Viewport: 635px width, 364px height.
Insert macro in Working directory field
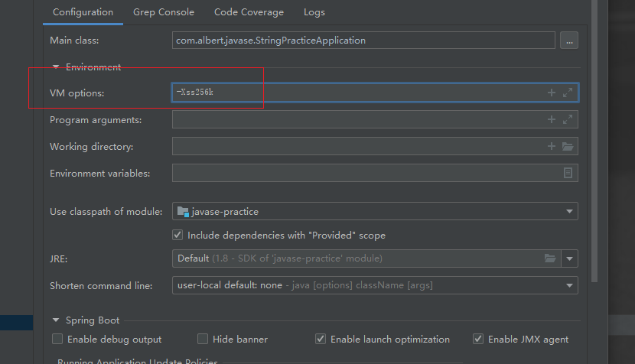tap(551, 146)
